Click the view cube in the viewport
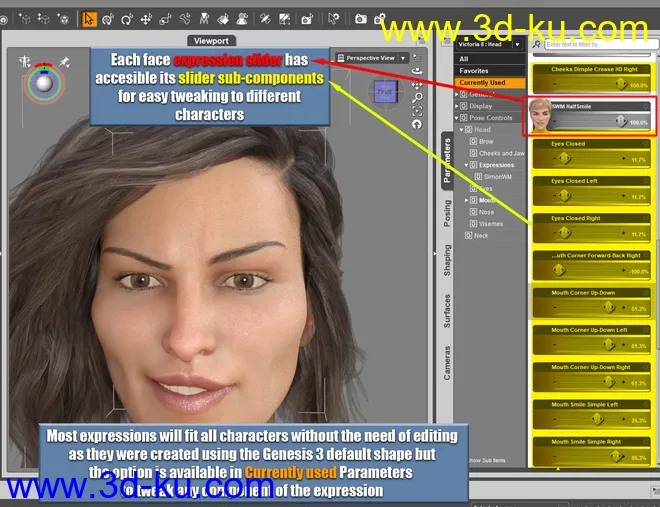The image size is (660, 507). pos(385,92)
